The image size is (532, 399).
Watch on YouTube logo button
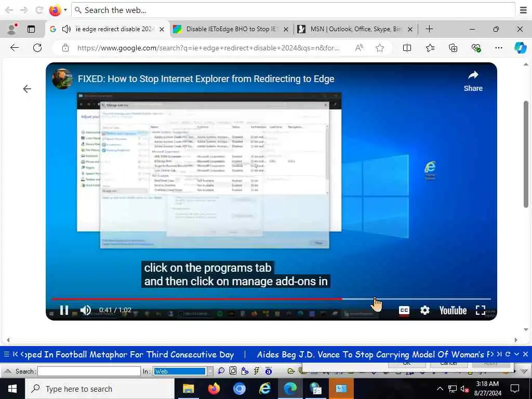point(453,311)
